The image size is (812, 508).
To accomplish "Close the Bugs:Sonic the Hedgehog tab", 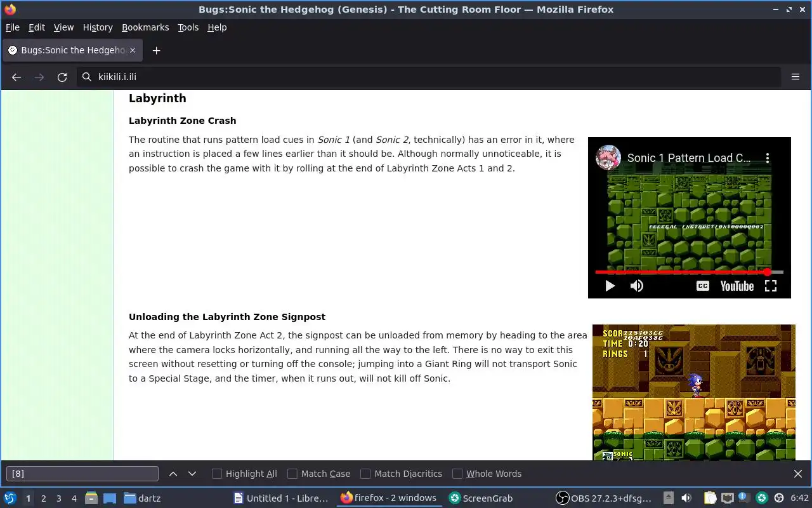I will click(x=133, y=50).
